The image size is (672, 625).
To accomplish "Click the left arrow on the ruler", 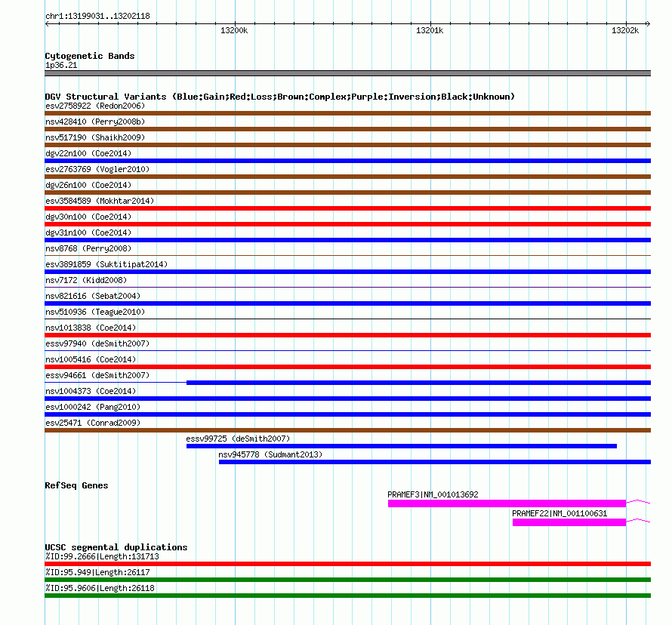I will pyautogui.click(x=47, y=23).
